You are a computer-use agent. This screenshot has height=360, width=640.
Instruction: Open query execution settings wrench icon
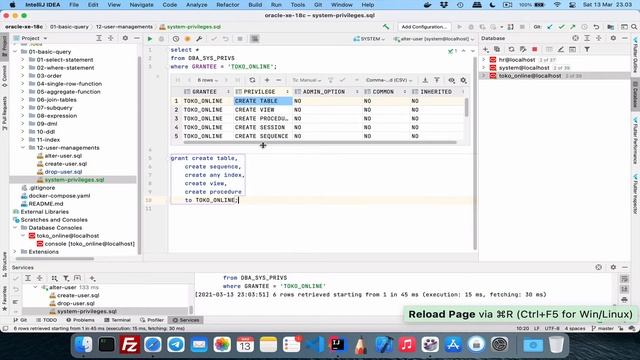coord(199,39)
